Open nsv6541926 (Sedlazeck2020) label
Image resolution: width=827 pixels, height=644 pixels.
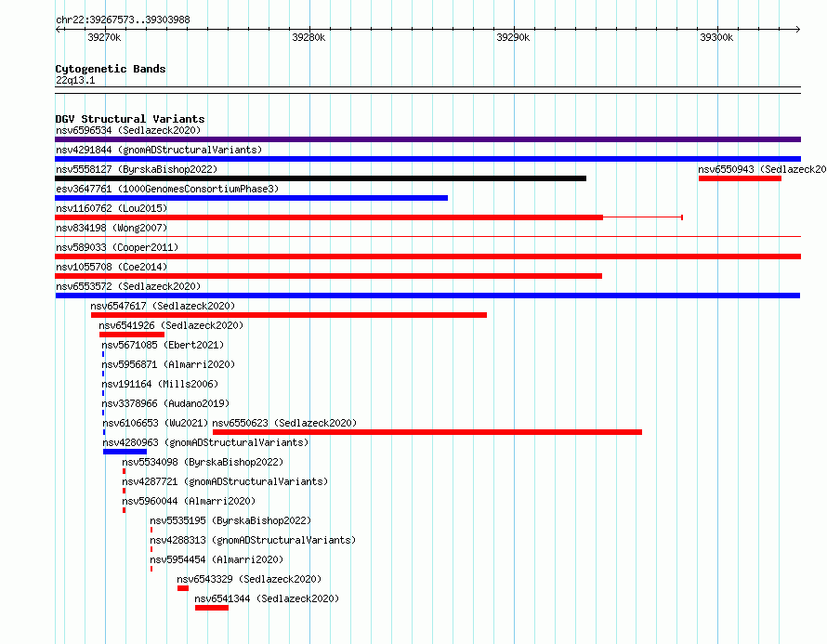coord(171,325)
